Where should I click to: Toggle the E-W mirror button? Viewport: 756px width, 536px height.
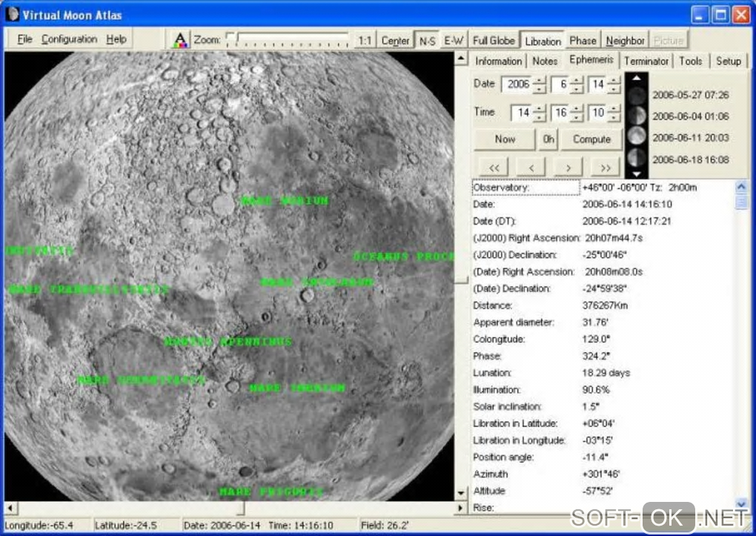click(x=453, y=41)
